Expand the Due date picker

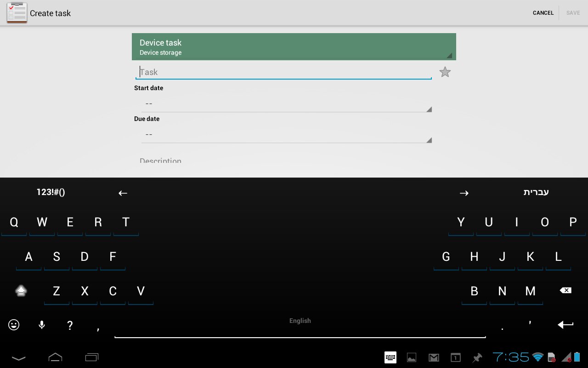(286, 135)
